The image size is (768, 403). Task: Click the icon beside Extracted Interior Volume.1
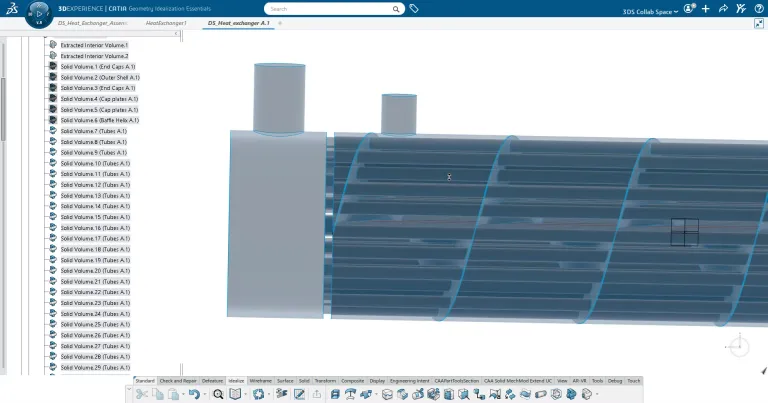(53, 45)
